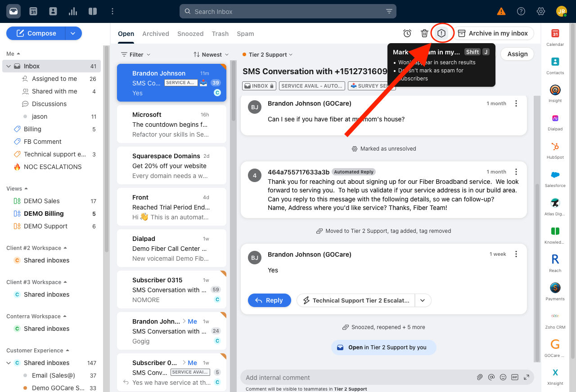Image resolution: width=576 pixels, height=392 pixels.
Task: Open the emoji picker in comment box
Action: (x=503, y=377)
